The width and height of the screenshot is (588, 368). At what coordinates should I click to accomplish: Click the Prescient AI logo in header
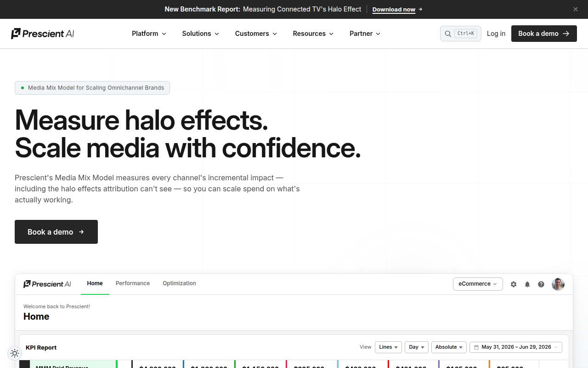pos(43,34)
